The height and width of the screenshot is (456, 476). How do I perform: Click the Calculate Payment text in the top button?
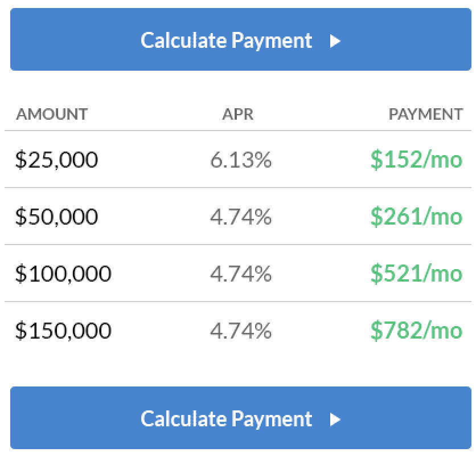coord(227,41)
